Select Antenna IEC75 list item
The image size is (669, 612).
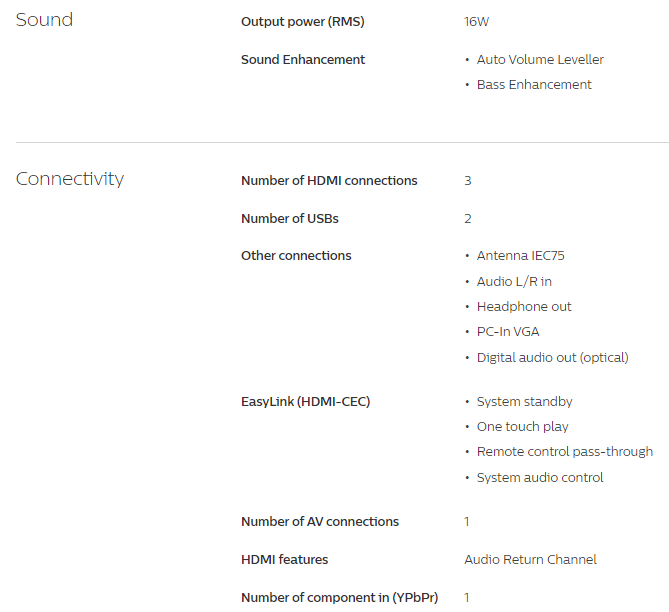521,256
